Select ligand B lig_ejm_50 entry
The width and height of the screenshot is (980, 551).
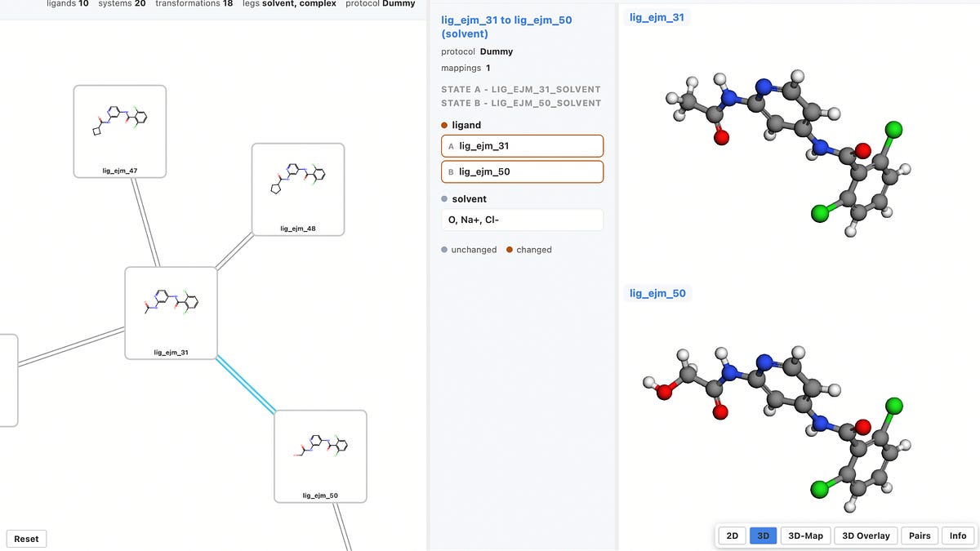522,172
